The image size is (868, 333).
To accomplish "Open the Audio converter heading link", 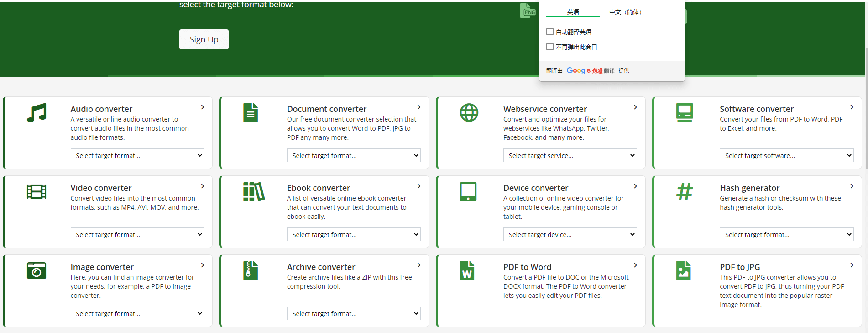I will 101,109.
